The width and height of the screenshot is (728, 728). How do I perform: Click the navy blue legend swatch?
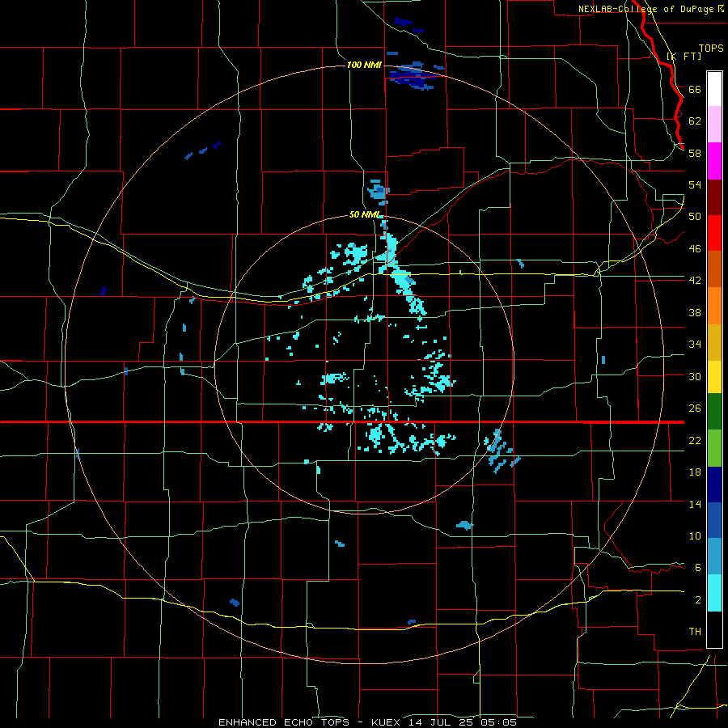tap(714, 485)
